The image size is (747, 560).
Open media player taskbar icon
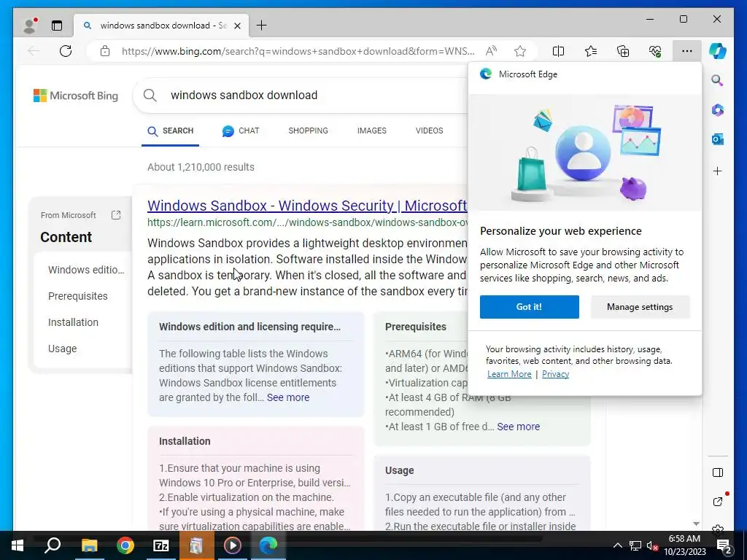click(x=233, y=545)
